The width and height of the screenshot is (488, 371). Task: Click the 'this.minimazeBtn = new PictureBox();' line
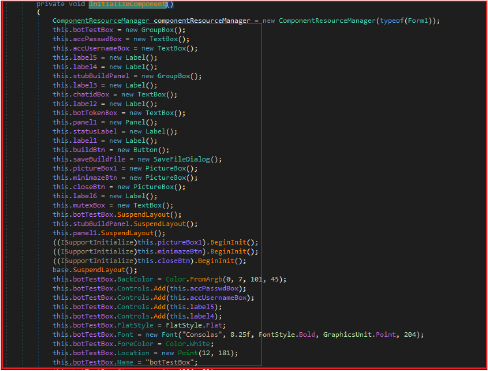tap(125, 178)
